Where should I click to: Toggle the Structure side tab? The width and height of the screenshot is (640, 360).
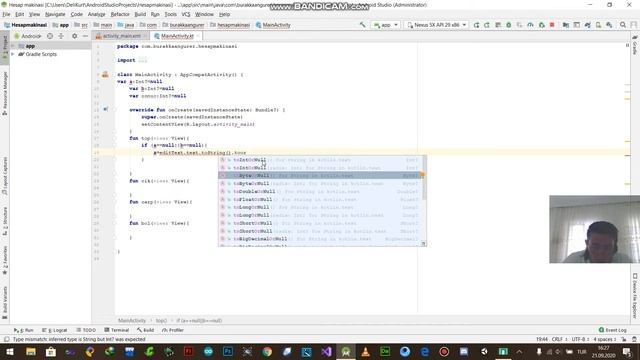pos(5,221)
